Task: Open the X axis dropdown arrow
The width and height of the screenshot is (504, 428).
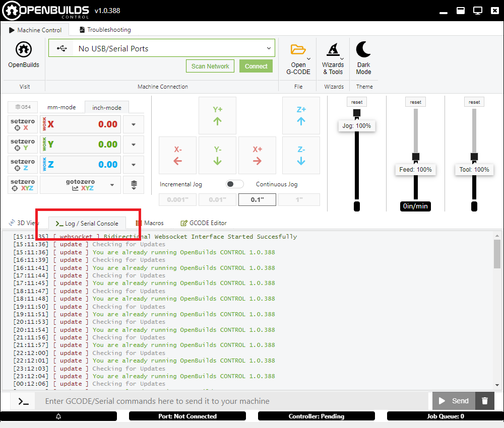Action: click(134, 124)
